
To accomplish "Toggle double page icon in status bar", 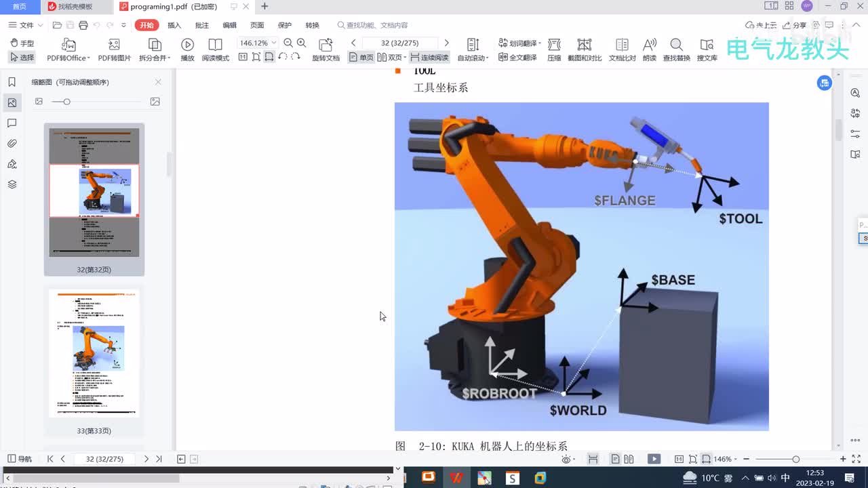I will click(x=629, y=459).
